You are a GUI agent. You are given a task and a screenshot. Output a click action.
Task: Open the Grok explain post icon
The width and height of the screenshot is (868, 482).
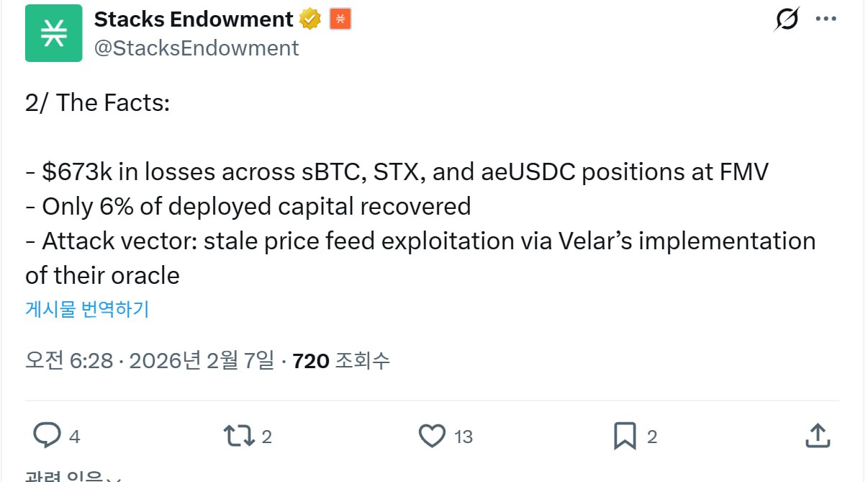point(787,19)
